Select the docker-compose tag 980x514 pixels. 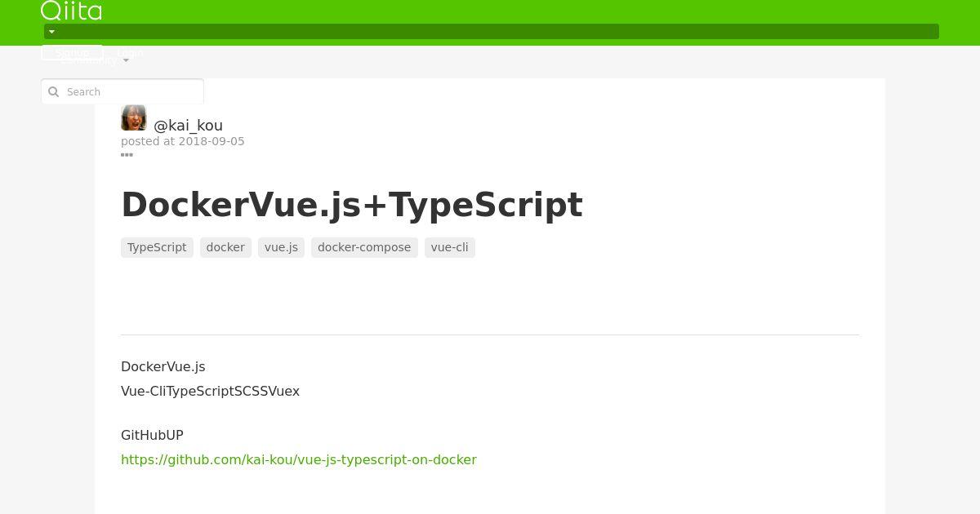364,247
